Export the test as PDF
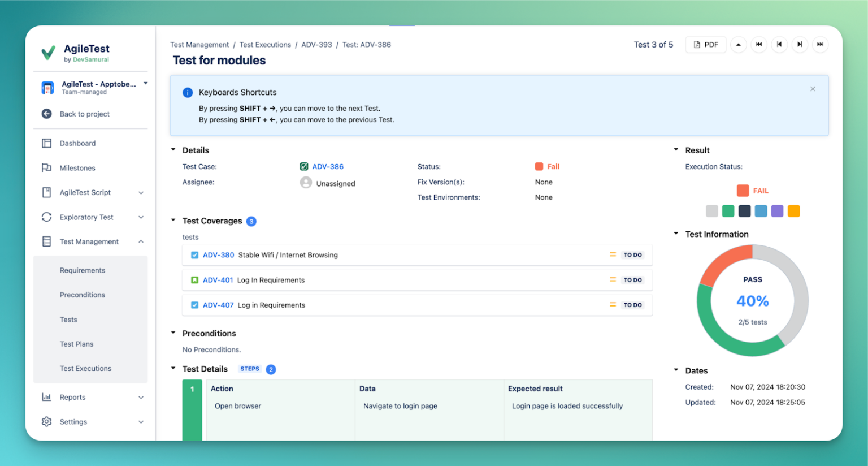The width and height of the screenshot is (868, 466). 705,45
